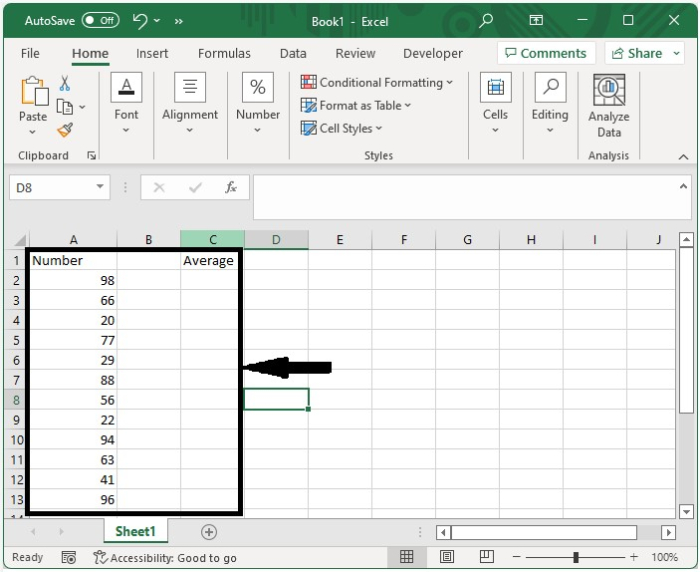Select the Format Painter brush
This screenshot has width=700, height=572.
point(65,130)
